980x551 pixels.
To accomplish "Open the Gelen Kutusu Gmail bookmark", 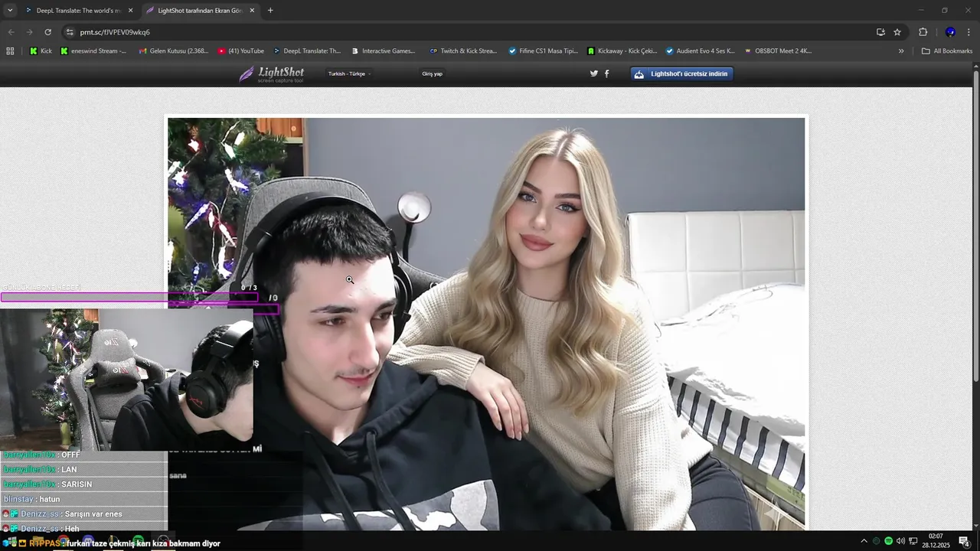I will [x=174, y=51].
